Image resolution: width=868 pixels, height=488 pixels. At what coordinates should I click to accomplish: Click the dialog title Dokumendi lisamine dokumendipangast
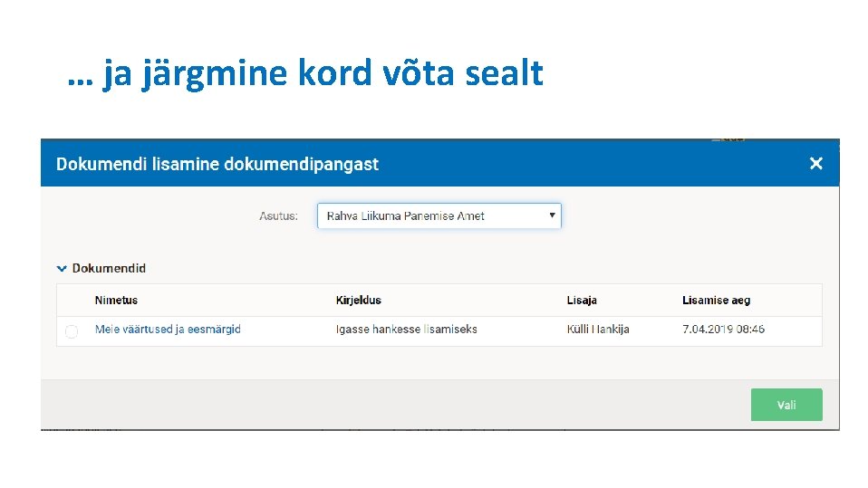(217, 164)
